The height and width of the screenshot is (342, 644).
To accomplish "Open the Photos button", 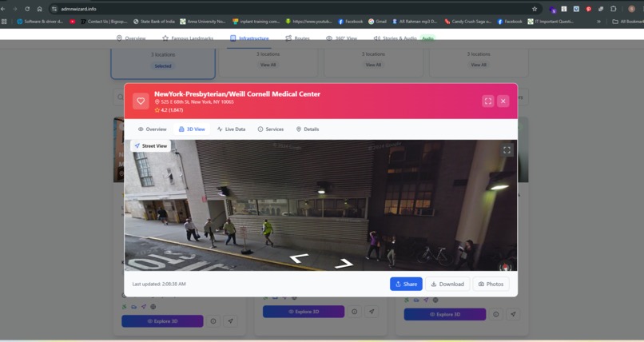I will coord(491,284).
